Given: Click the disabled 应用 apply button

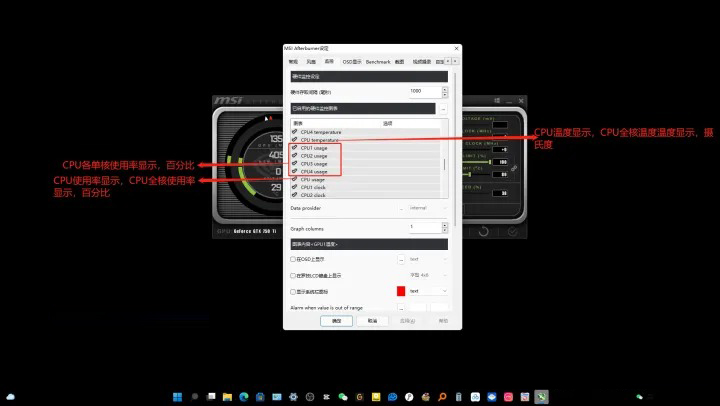Looking at the screenshot, I should click(407, 321).
